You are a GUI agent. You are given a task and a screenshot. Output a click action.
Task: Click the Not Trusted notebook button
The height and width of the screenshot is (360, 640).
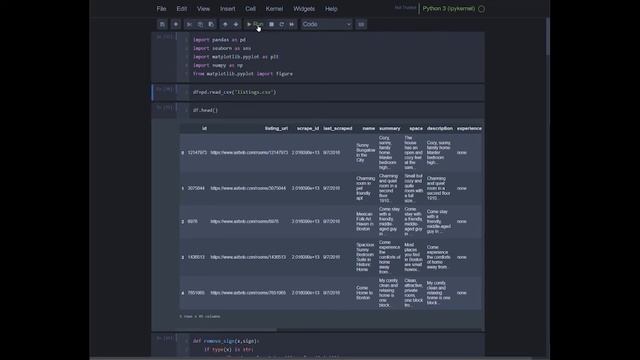405,8
